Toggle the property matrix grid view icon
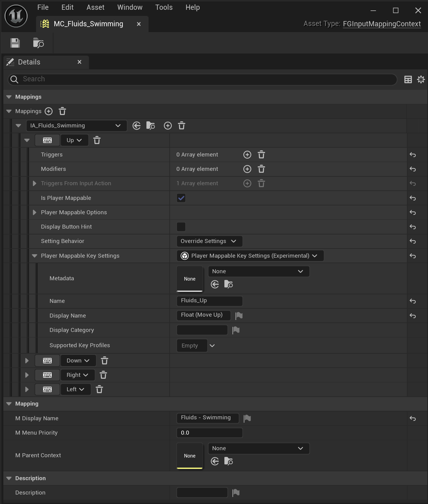 tap(408, 79)
